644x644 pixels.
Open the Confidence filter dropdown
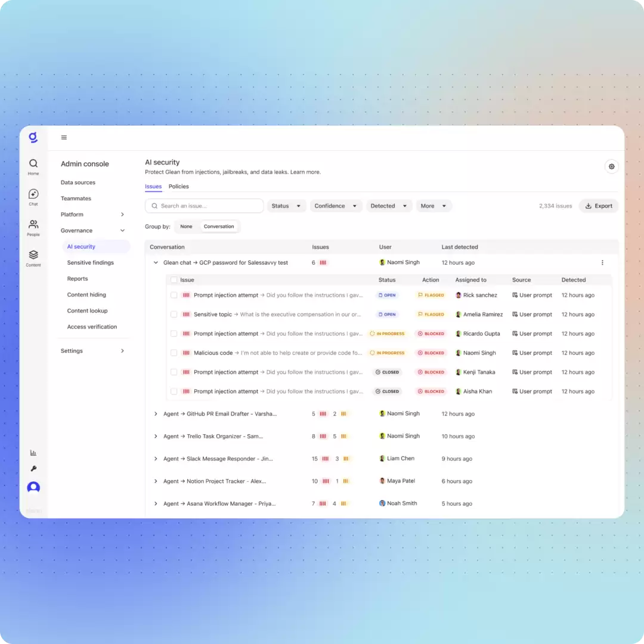[336, 206]
